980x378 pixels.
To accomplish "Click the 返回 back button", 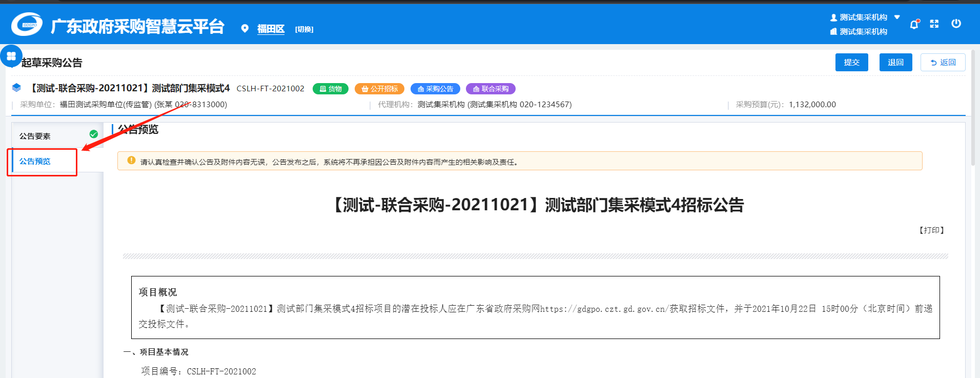I will tap(943, 62).
